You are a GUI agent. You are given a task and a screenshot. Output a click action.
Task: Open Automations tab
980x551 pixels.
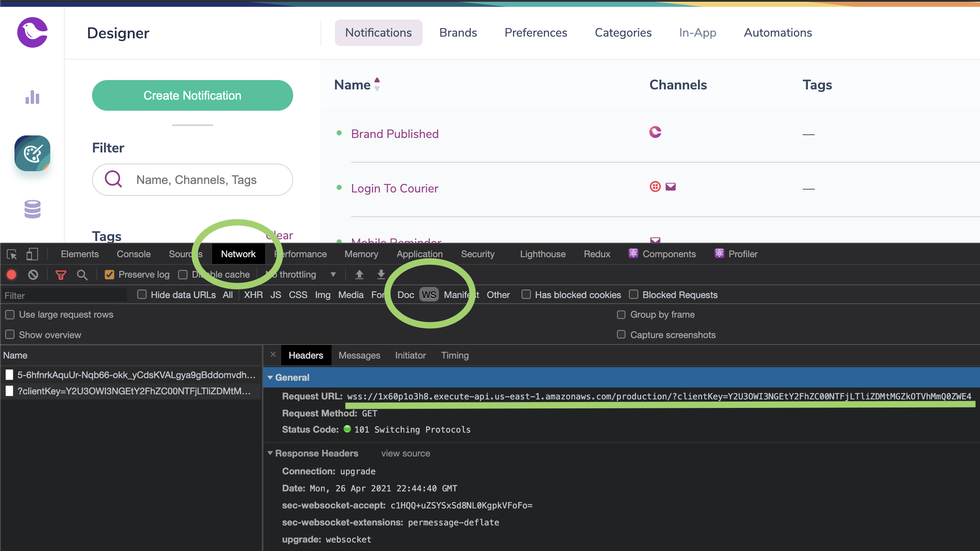(x=778, y=32)
